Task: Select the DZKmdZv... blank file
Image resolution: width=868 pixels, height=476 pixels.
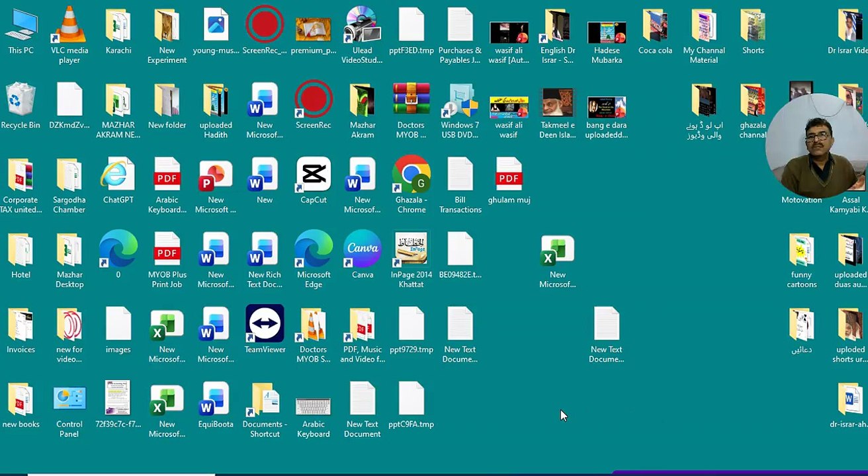Action: coord(69,106)
